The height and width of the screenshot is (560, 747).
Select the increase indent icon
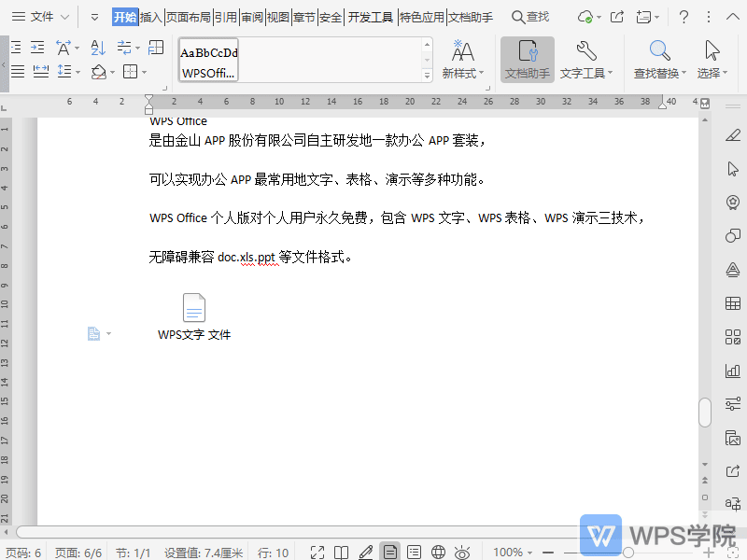click(37, 47)
